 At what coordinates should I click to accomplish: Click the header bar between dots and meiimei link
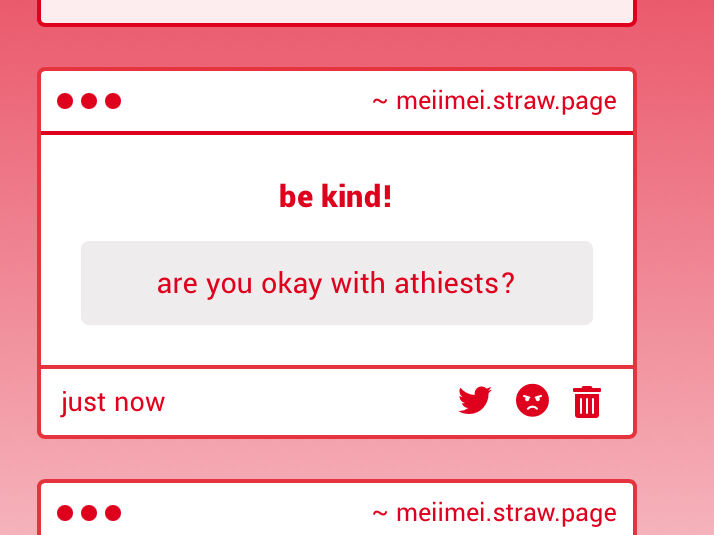coord(246,101)
